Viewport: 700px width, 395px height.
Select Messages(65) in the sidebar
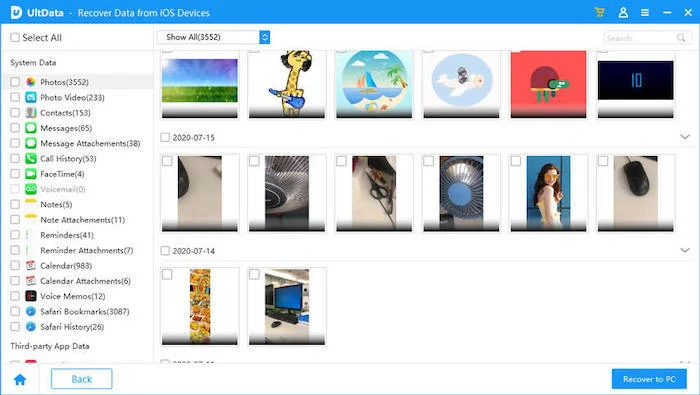[x=66, y=128]
